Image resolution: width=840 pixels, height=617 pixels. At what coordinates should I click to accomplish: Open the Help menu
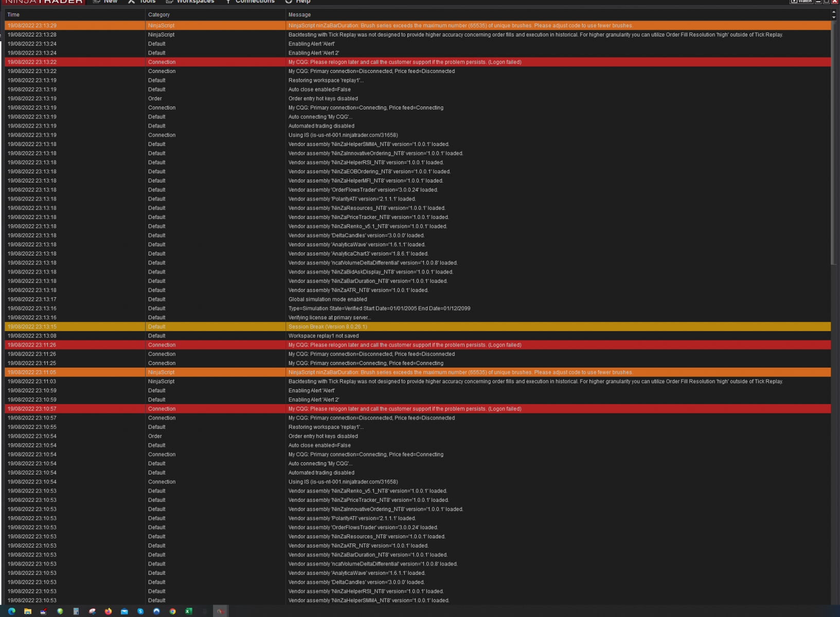point(298,2)
